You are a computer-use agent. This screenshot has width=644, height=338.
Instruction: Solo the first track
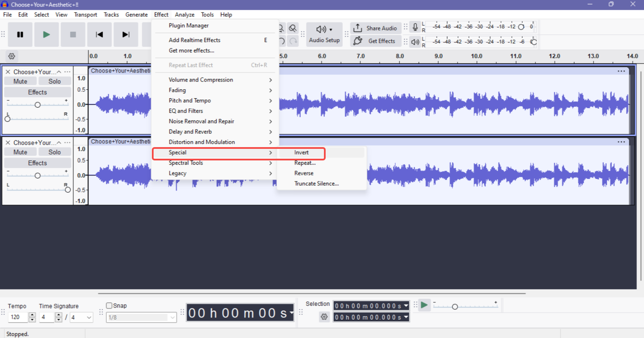pos(54,81)
